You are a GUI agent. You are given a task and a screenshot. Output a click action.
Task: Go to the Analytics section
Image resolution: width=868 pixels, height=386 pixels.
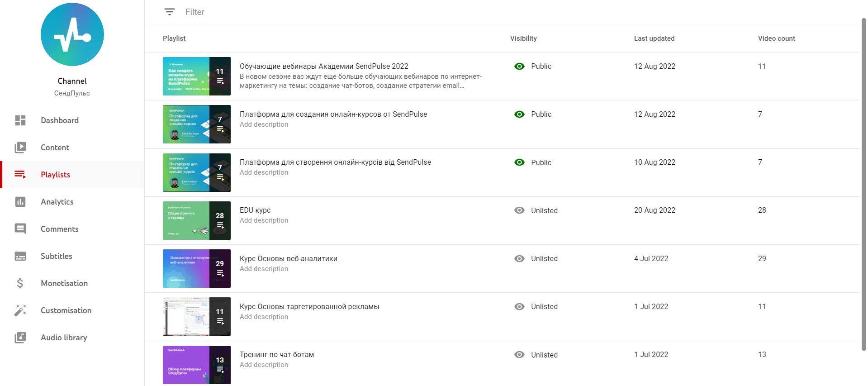pyautogui.click(x=72, y=202)
